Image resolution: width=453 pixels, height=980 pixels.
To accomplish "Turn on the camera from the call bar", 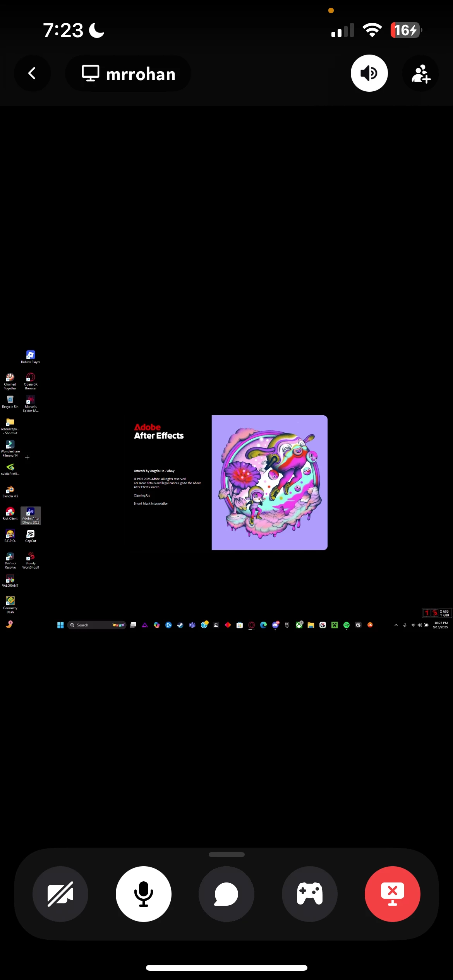I will coord(60,894).
